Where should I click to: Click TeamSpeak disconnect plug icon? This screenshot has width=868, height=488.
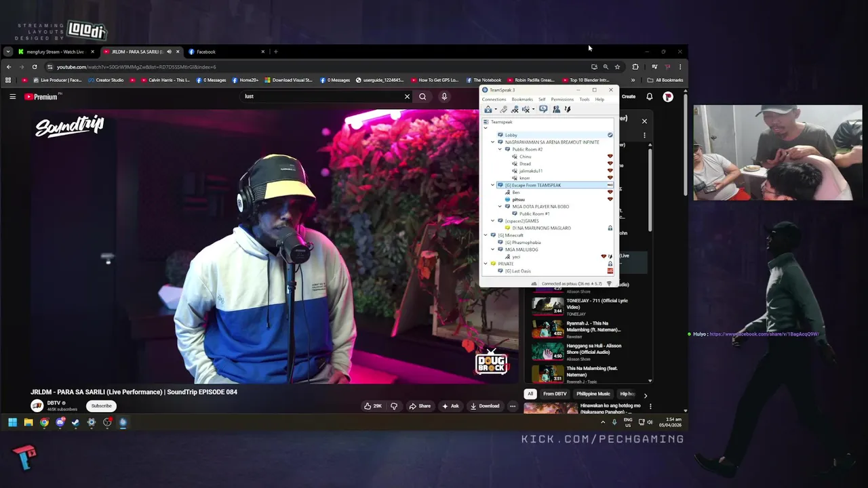(503, 109)
